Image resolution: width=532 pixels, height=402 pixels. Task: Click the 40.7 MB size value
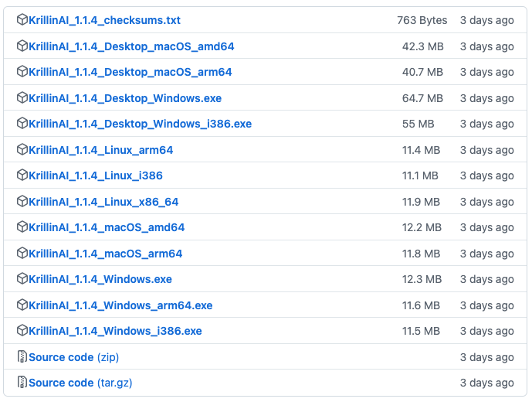[423, 72]
